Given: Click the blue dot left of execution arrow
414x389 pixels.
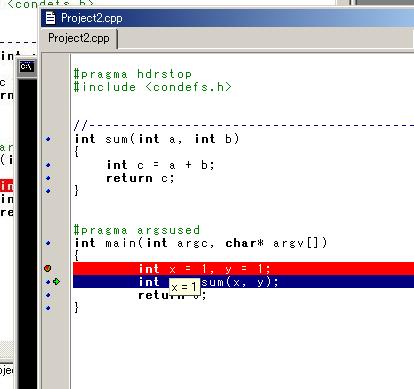Looking at the screenshot, I should [48, 282].
